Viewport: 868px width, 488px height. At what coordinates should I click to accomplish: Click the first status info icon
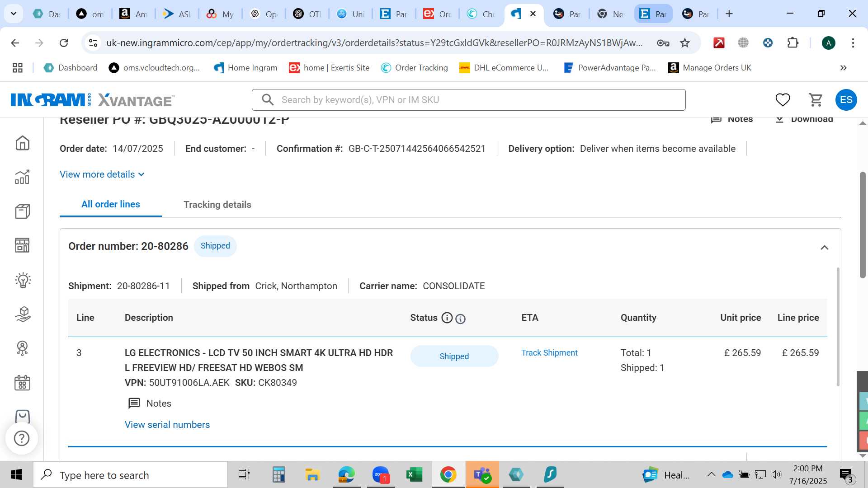click(x=447, y=318)
